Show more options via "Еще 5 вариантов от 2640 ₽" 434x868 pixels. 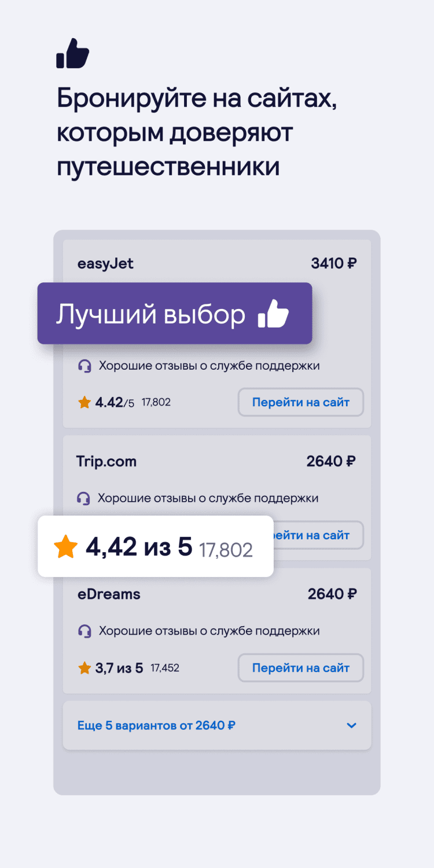pos(156,726)
